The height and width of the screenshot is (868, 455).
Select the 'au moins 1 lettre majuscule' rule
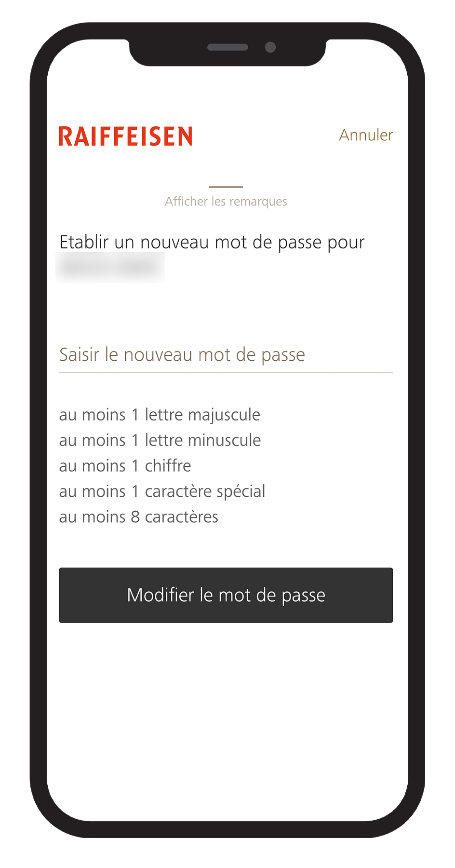(x=160, y=414)
